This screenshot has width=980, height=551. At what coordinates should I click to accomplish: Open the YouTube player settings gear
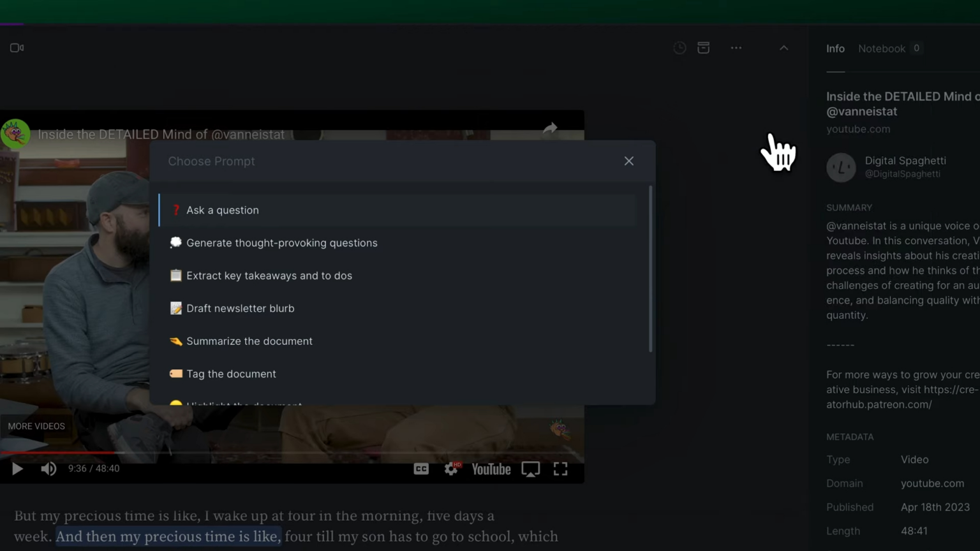452,469
